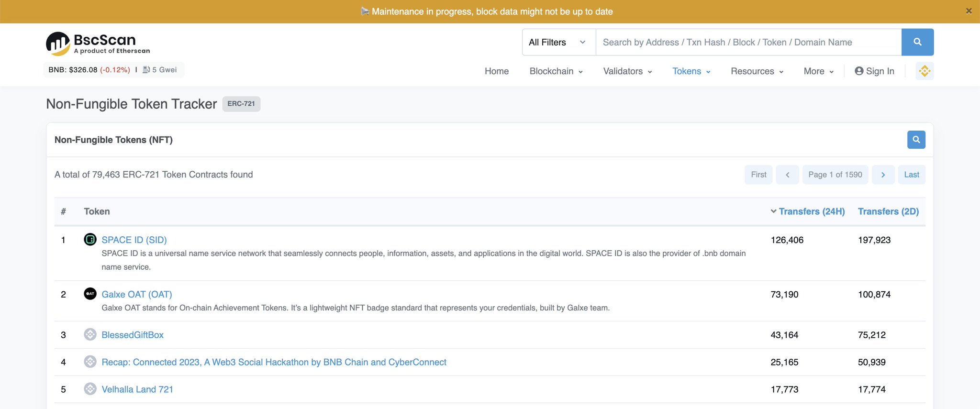This screenshot has height=409, width=980.
Task: Click the gas pump Gwei icon
Action: pyautogui.click(x=146, y=70)
